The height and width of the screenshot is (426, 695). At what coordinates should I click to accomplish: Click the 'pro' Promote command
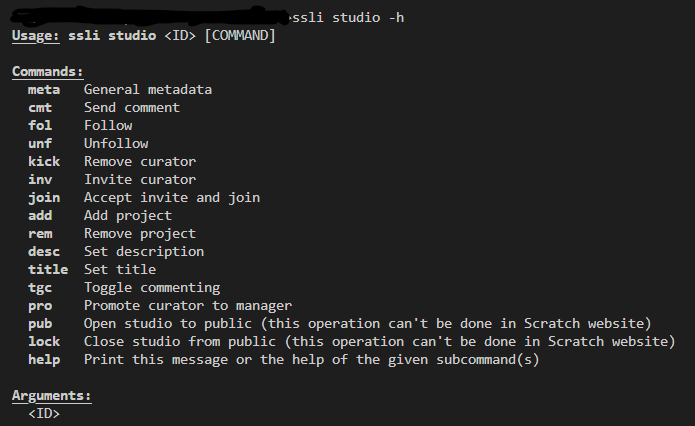(x=40, y=306)
